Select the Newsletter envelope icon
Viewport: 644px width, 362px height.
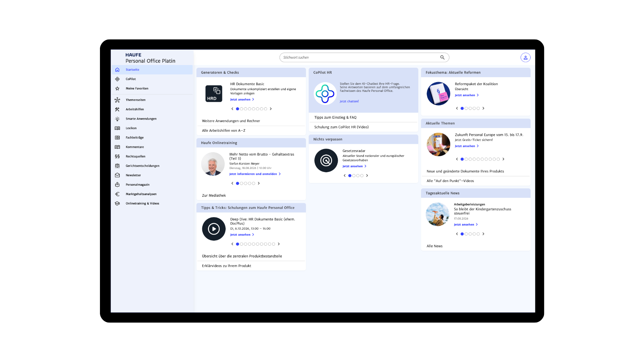[x=117, y=175]
